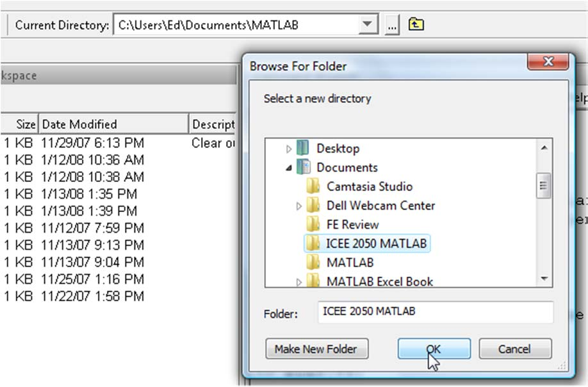Viewport: 588px width, 387px height.
Task: Select row dated 11/13/07 9:13 PM
Action: (118, 245)
